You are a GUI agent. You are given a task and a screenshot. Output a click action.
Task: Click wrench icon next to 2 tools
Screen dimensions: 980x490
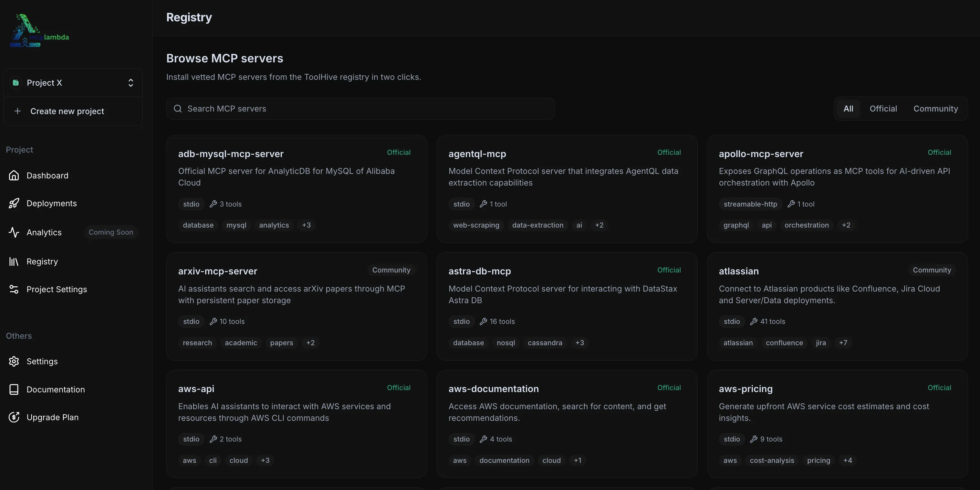click(214, 439)
